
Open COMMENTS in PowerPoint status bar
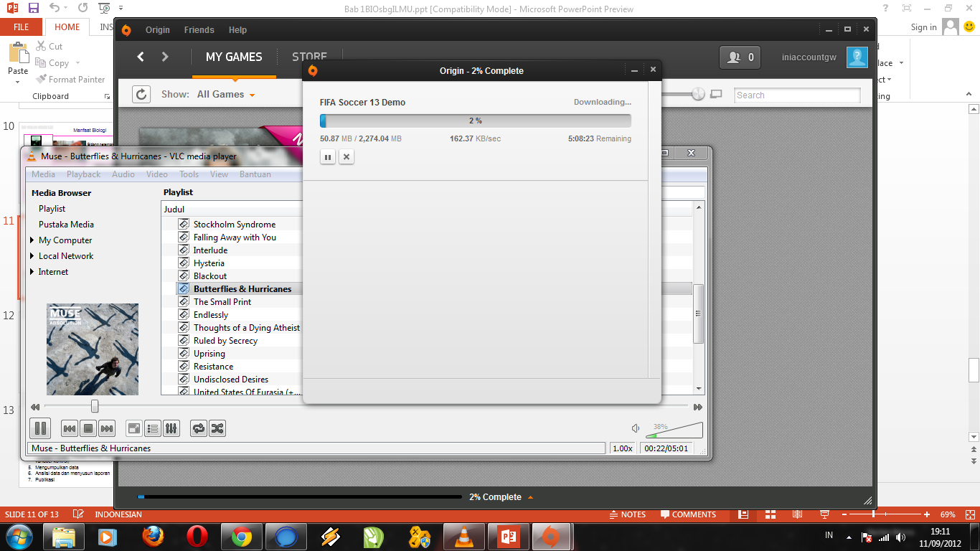click(x=689, y=514)
